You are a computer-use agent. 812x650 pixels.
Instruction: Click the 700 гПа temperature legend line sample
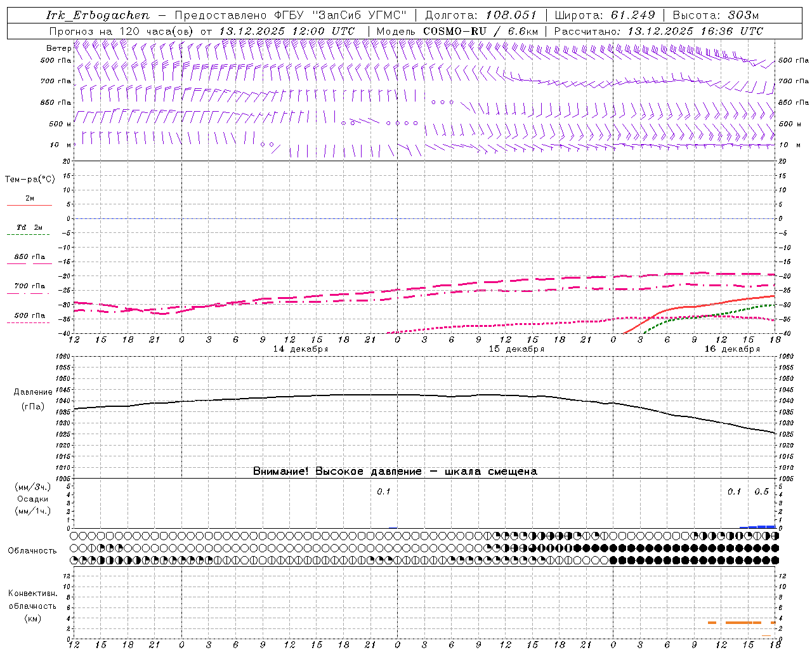tap(28, 293)
